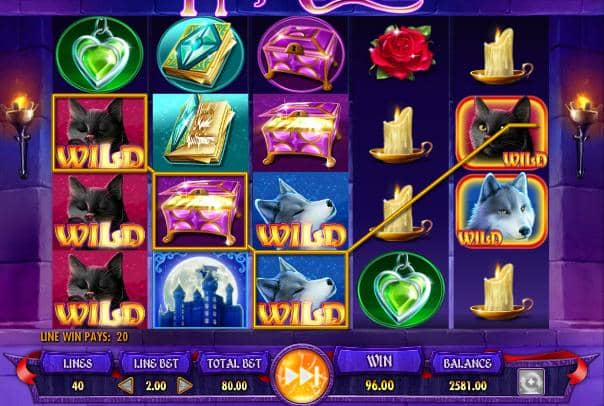604x406 pixels.
Task: Click the Win label
Action: [379, 361]
